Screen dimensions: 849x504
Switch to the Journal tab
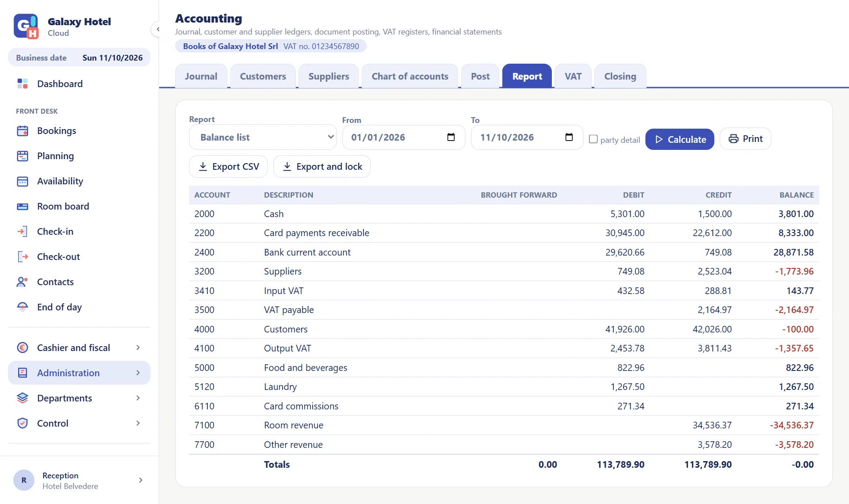[201, 76]
